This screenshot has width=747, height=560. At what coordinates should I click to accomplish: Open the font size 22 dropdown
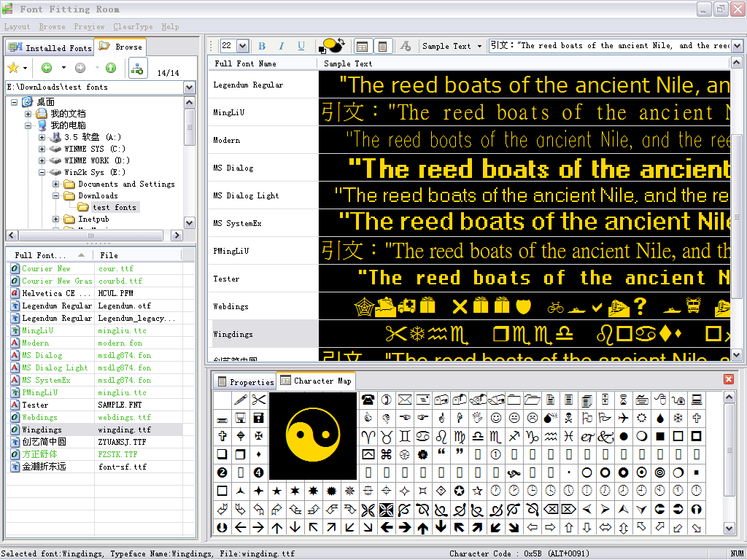pos(242,46)
